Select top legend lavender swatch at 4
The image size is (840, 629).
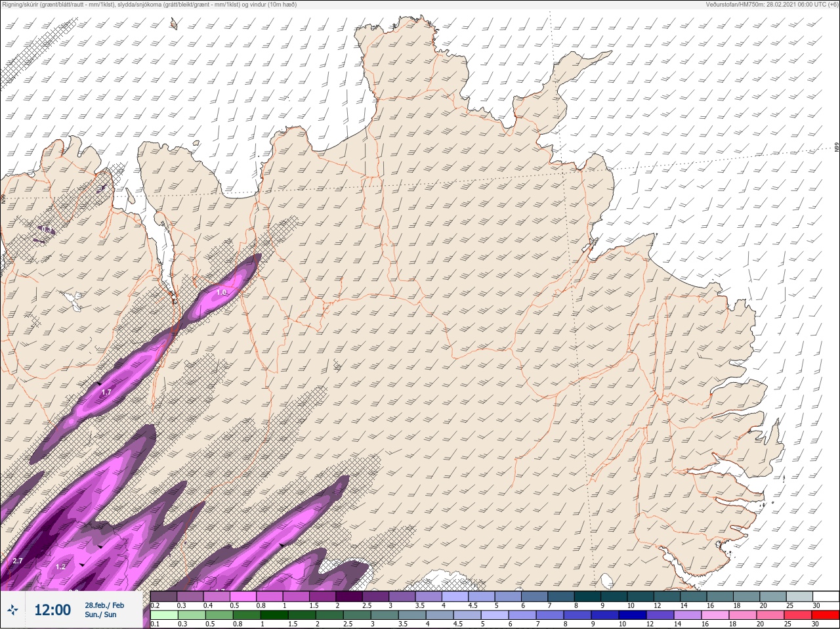pos(455,596)
